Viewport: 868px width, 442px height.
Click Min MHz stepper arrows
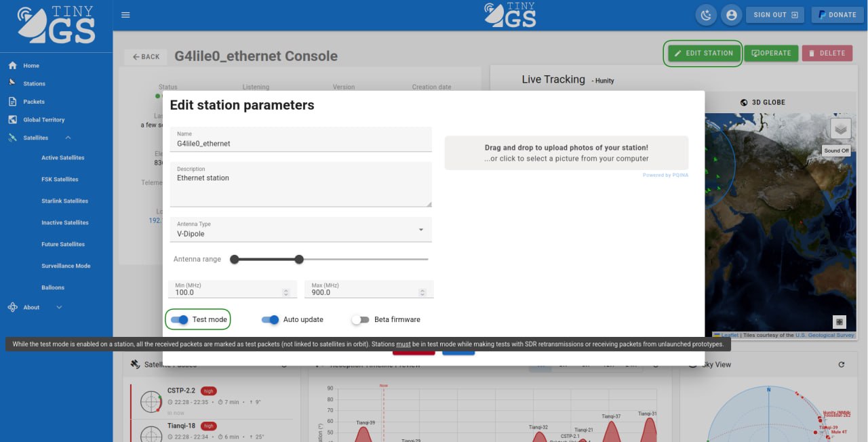285,293
